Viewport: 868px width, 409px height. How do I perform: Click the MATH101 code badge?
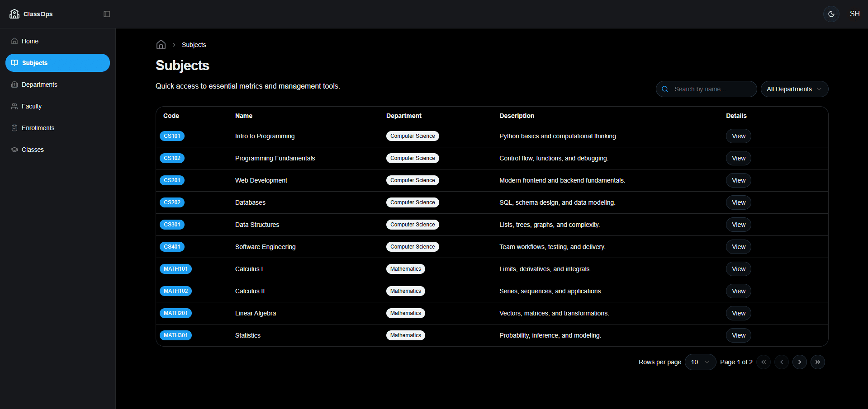[x=175, y=269]
